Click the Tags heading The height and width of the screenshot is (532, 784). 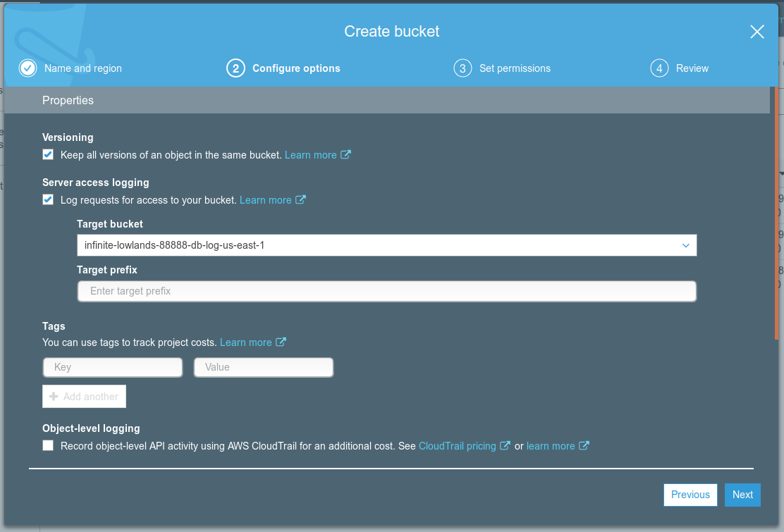click(x=54, y=326)
